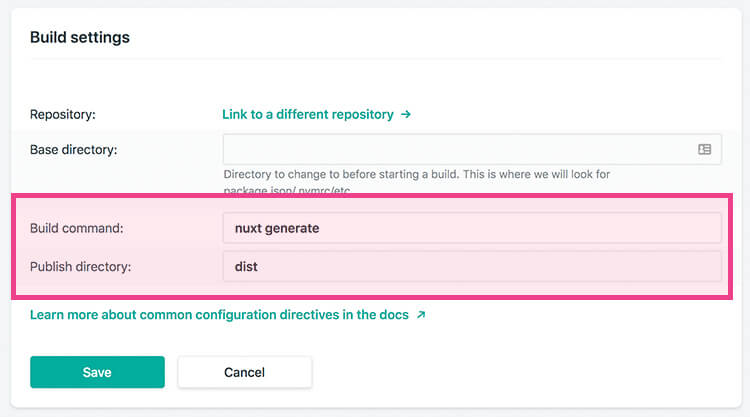The image size is (750, 417).
Task: Click the autofill card icon in Base directory
Action: click(704, 149)
